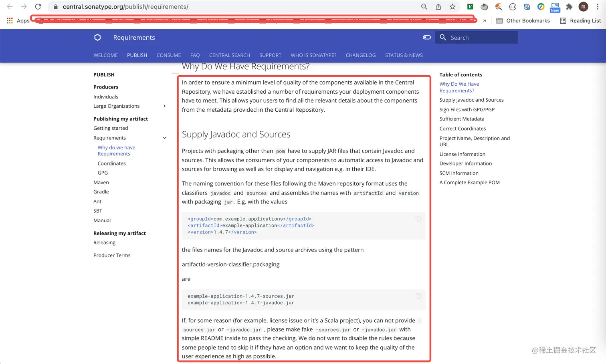The width and height of the screenshot is (606, 364).
Task: Open the CHANGELOG tab
Action: pos(361,55)
